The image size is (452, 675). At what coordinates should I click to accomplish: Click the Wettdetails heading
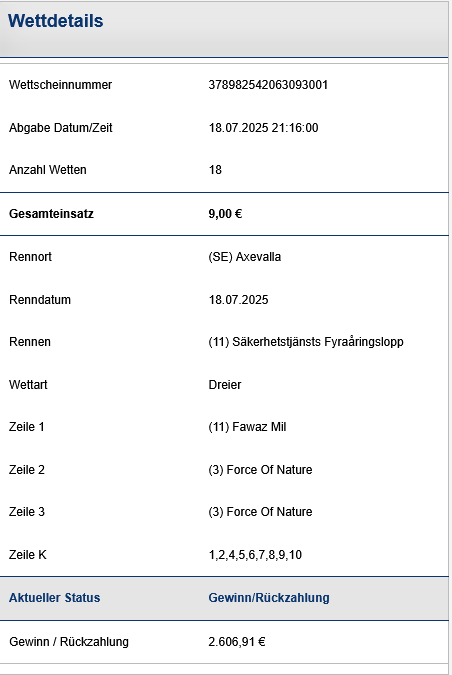tap(56, 21)
